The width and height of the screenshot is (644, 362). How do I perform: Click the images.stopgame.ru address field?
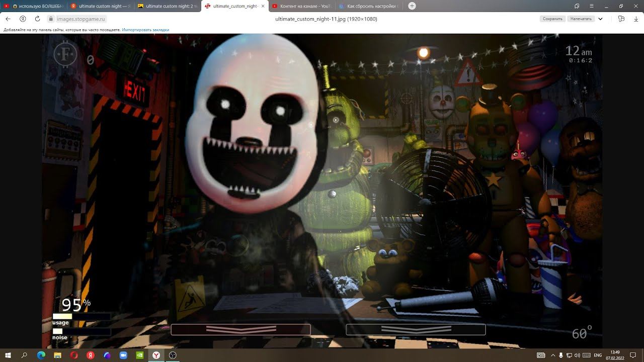(80, 19)
